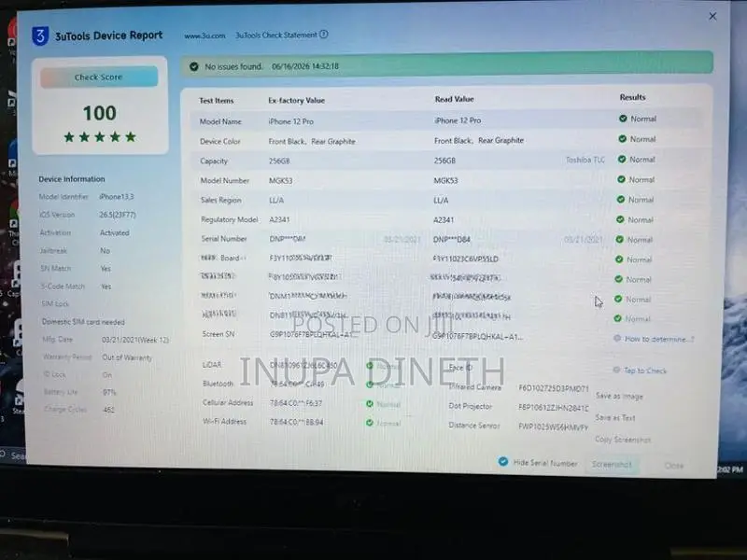
Task: Click the five-star rating under score 100
Action: tap(100, 137)
